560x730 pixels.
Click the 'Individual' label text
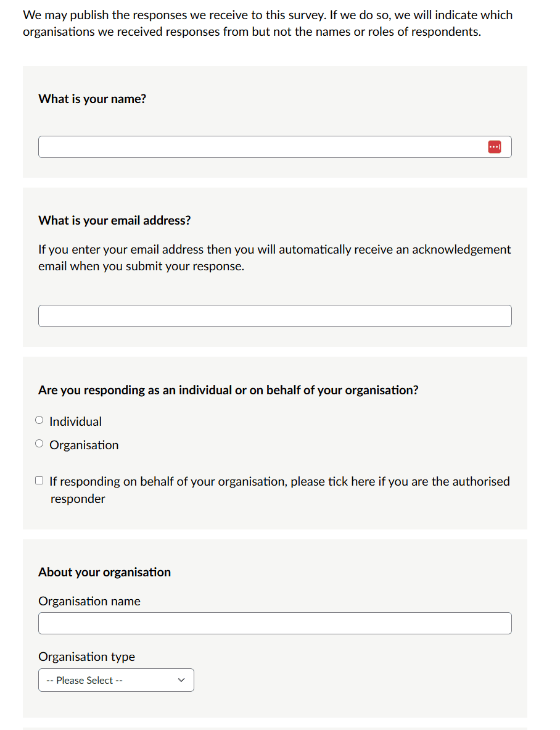click(76, 421)
